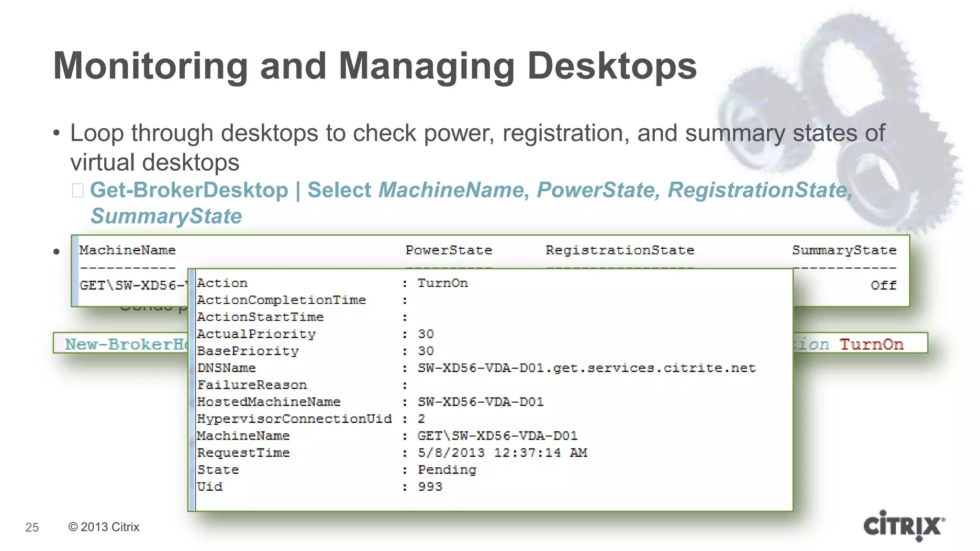Click the HostedMachineName value SW-XD56-VDA-D01
Viewport: 980px width, 551px height.
coord(481,402)
